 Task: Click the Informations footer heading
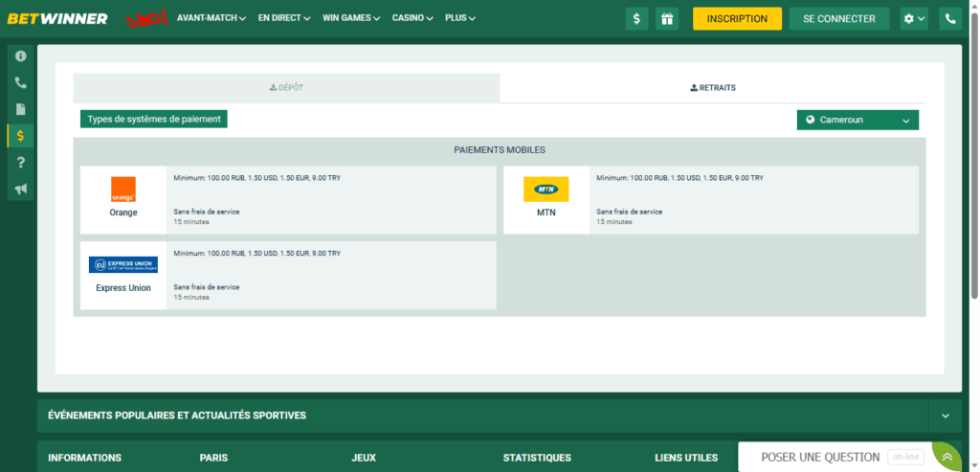(x=84, y=459)
